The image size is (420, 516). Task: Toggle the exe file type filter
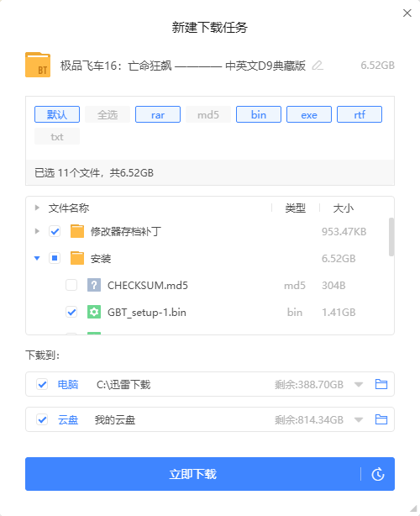coord(309,114)
